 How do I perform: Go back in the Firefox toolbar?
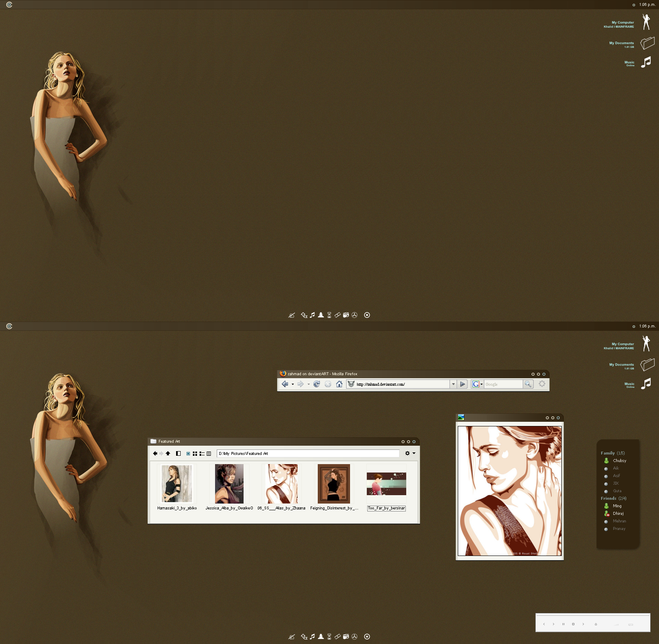coord(285,384)
